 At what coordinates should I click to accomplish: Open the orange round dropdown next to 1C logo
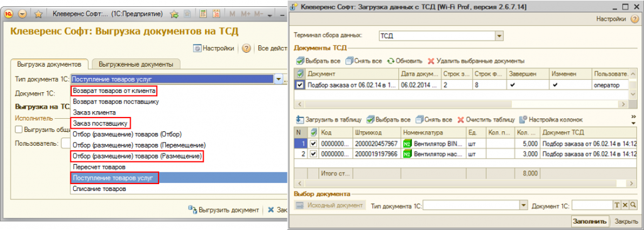(x=22, y=14)
